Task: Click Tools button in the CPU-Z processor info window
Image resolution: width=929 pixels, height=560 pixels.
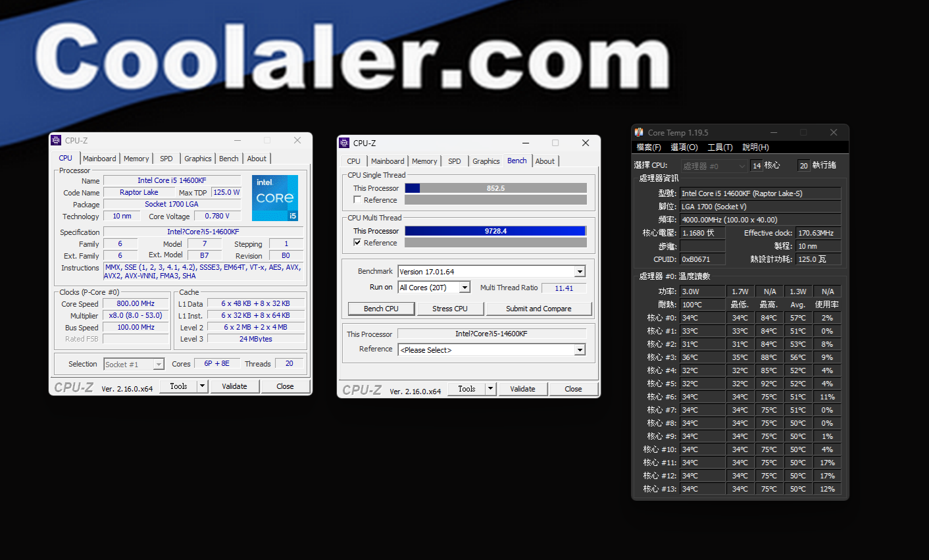Action: click(179, 386)
